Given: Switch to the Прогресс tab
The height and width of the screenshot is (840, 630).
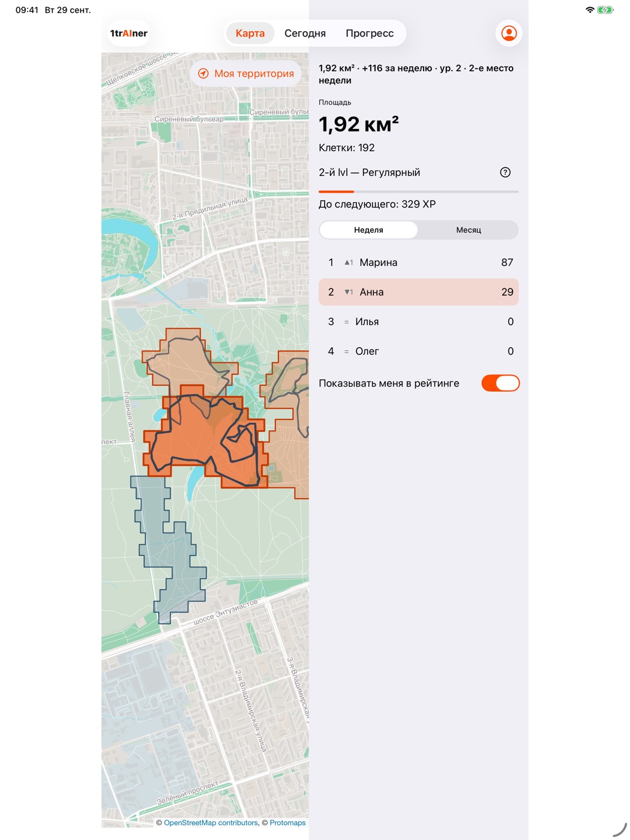Looking at the screenshot, I should point(370,33).
